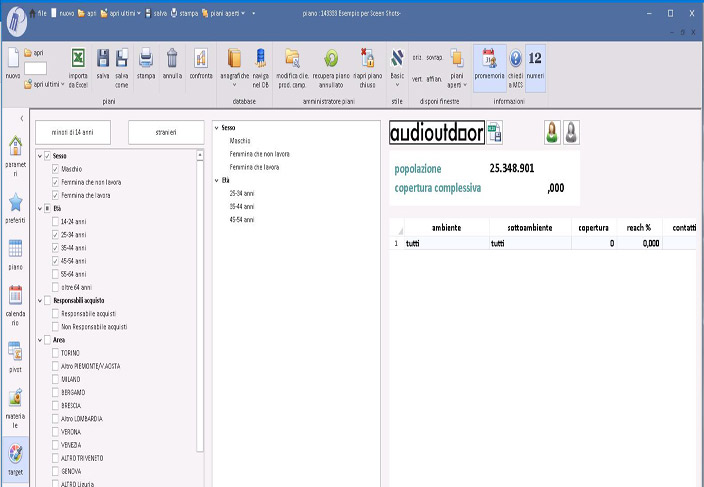Open the preferiti star in sidebar
The width and height of the screenshot is (704, 487).
point(15,203)
